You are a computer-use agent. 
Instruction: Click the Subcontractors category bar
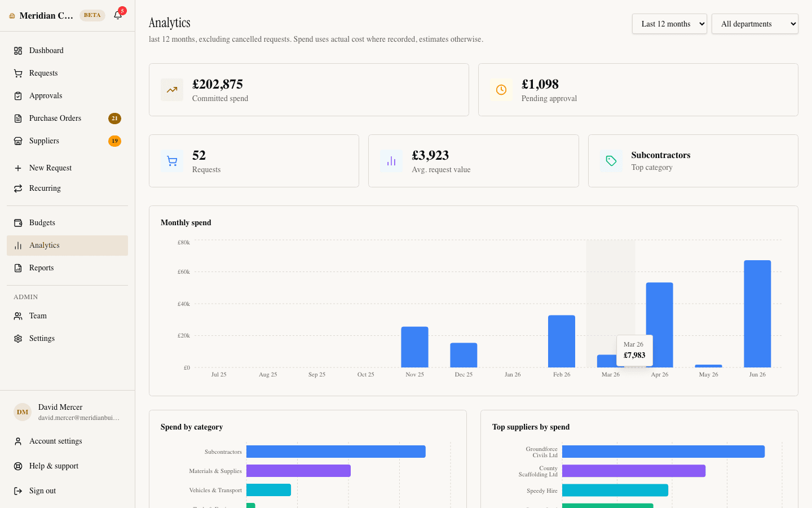pos(336,452)
